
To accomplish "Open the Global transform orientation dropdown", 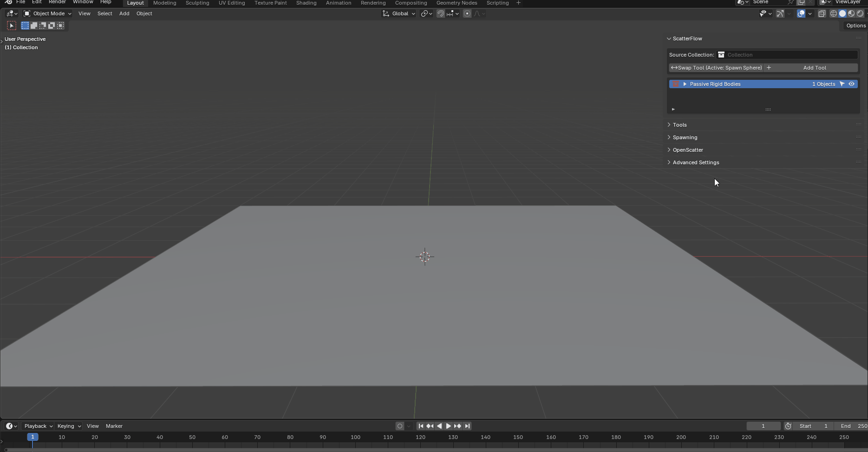I will [398, 13].
